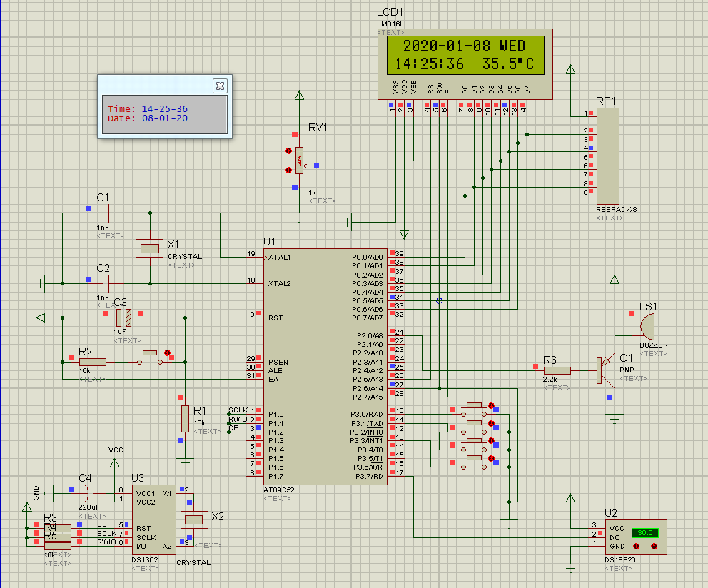Click the AT89C52 microcontroller body
Screen dimensions: 708x588
325,364
